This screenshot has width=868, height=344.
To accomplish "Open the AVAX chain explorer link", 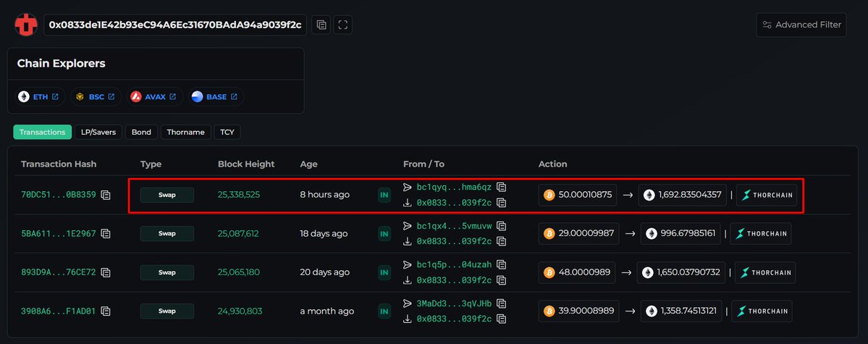I will [154, 96].
